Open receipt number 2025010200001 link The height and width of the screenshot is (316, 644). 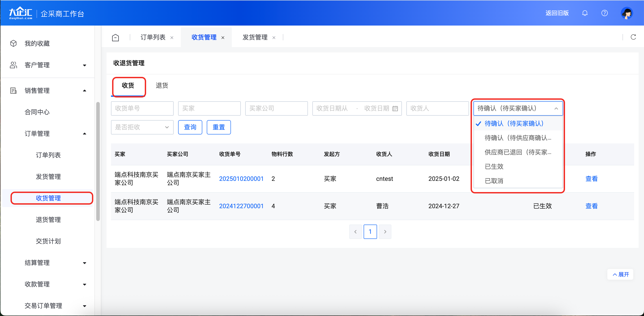(241, 179)
